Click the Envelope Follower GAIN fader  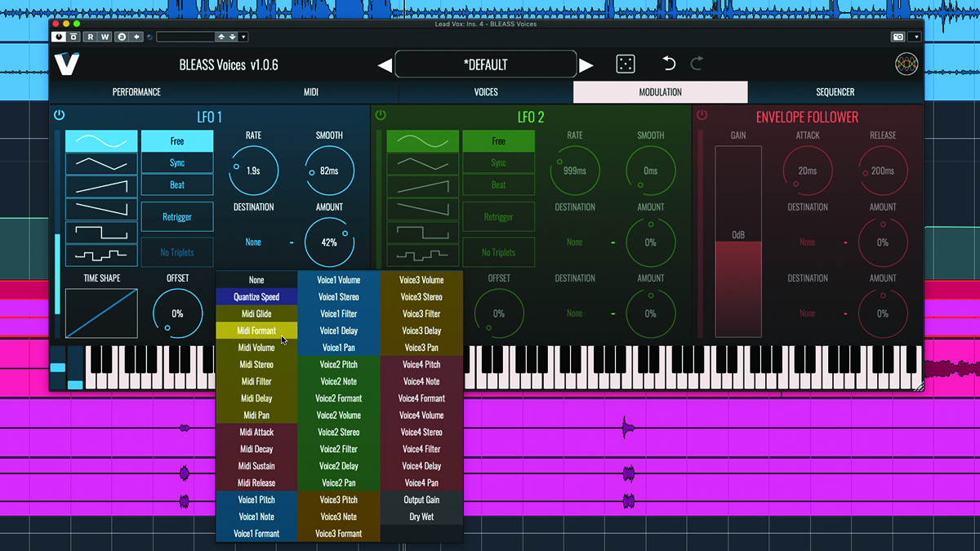coord(738,242)
